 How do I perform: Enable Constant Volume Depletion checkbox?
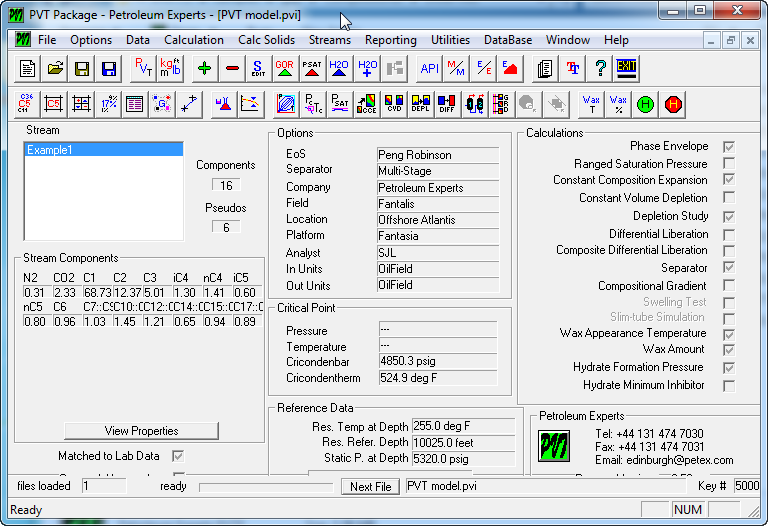[729, 197]
